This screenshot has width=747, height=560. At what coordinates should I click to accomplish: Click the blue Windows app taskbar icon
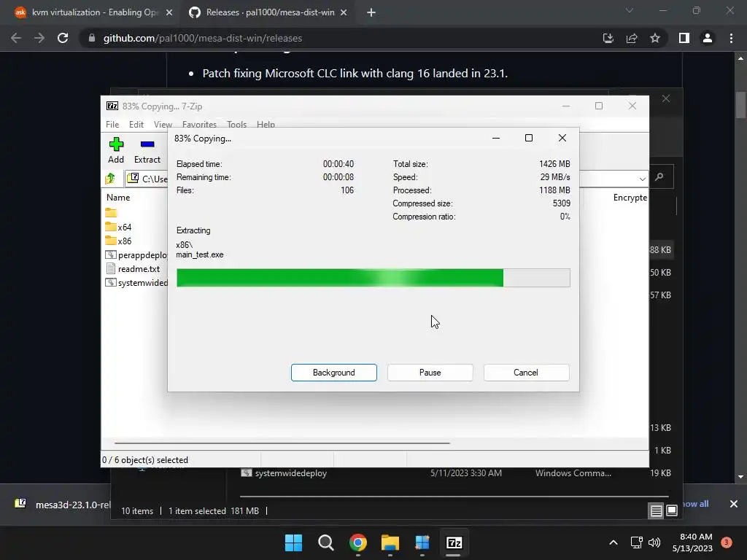(x=422, y=542)
